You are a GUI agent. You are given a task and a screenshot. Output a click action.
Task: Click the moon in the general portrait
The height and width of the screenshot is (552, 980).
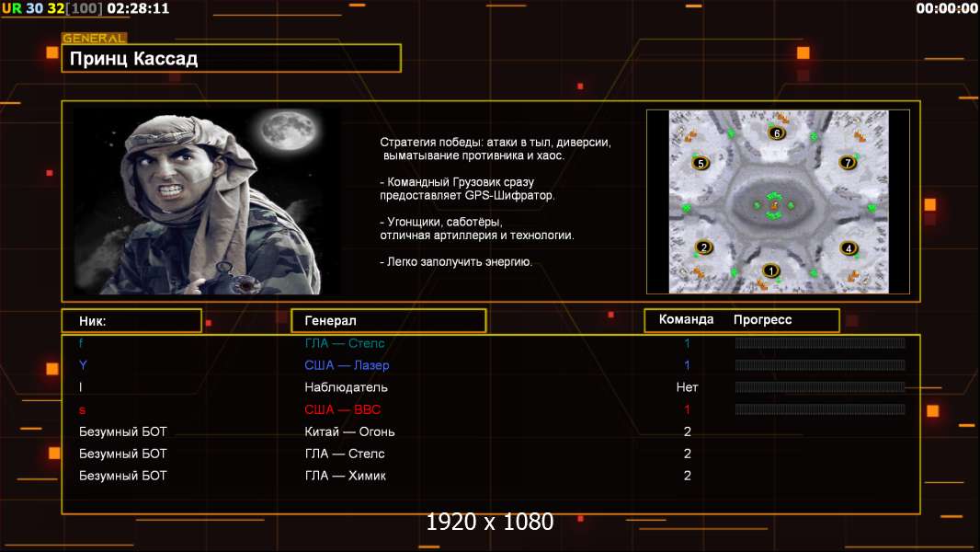coord(288,131)
